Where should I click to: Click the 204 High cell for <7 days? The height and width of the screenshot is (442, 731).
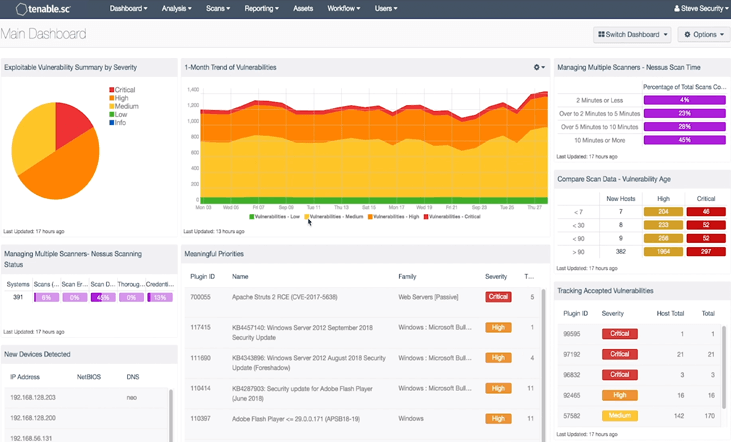coord(663,212)
